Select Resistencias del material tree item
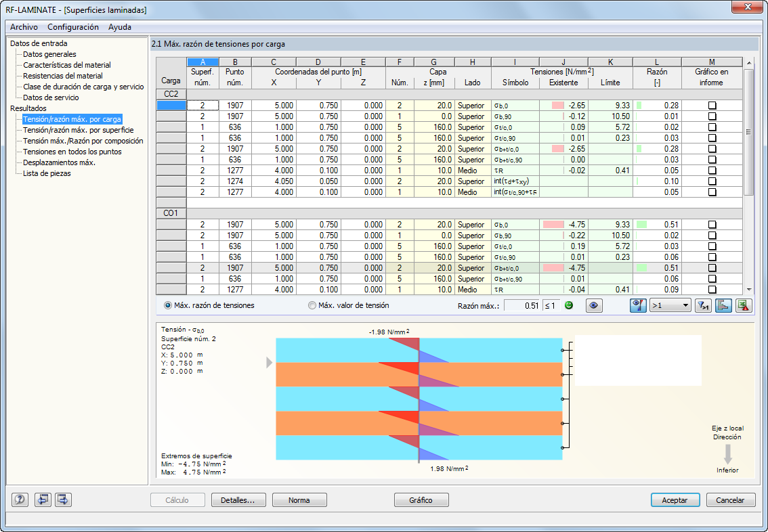The height and width of the screenshot is (532, 768). click(x=63, y=76)
